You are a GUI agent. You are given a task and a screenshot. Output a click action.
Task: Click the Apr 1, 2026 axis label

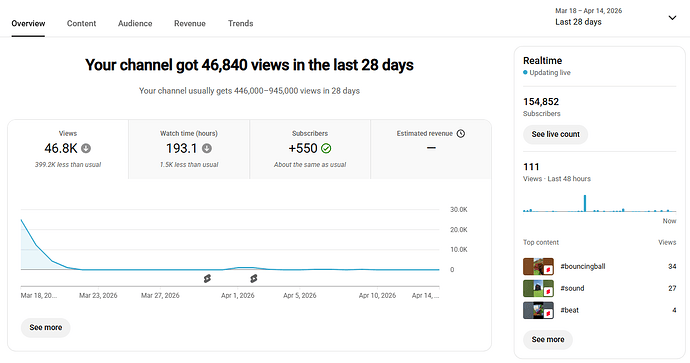[x=238, y=296]
